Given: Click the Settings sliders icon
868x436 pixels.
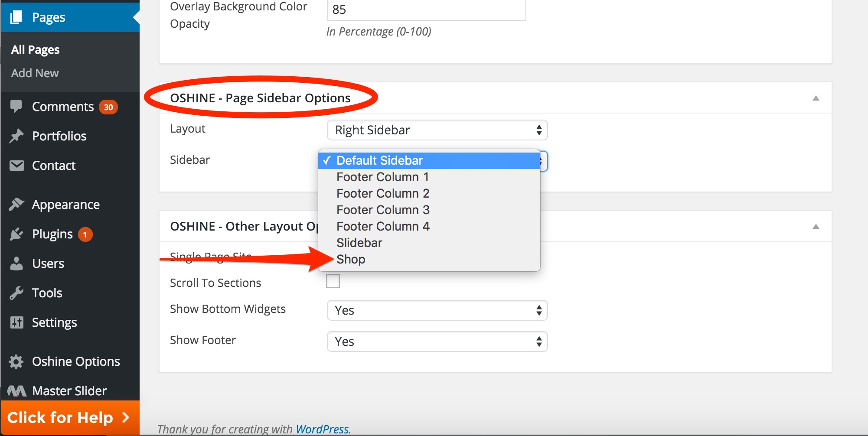Looking at the screenshot, I should [x=16, y=322].
